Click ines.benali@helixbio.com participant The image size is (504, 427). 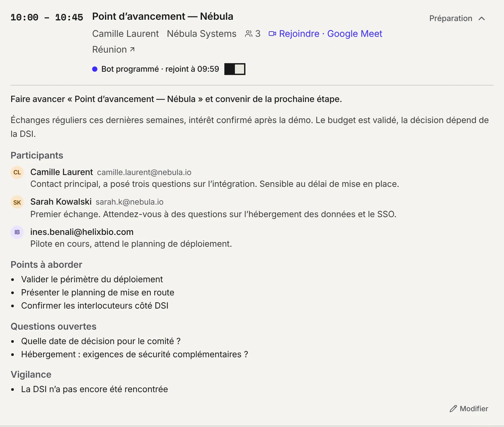click(x=82, y=232)
